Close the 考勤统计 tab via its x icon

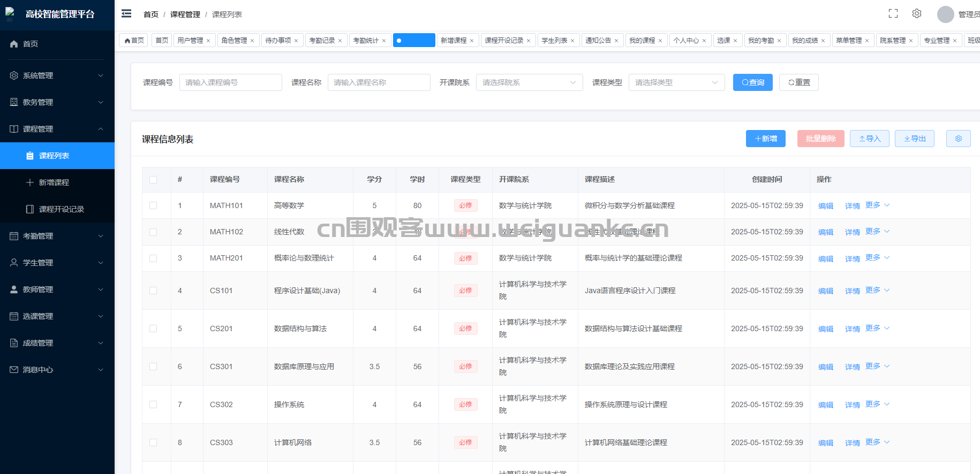pos(384,41)
